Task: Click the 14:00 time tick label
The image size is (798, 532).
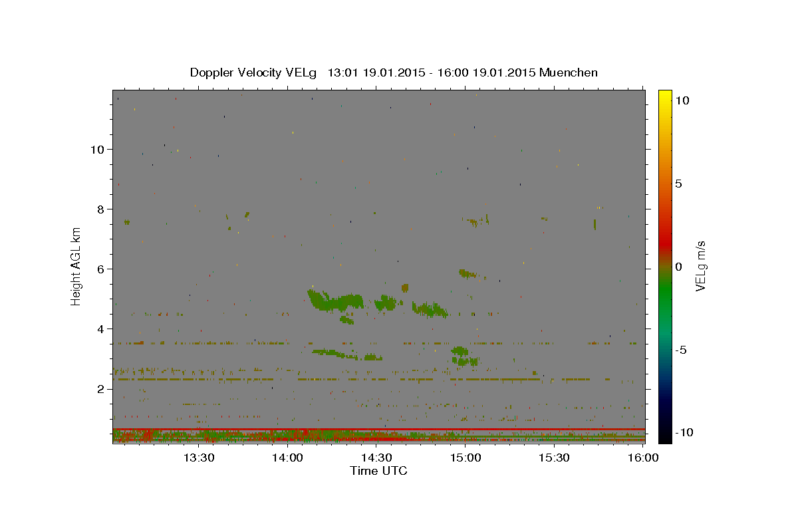Action: point(287,458)
